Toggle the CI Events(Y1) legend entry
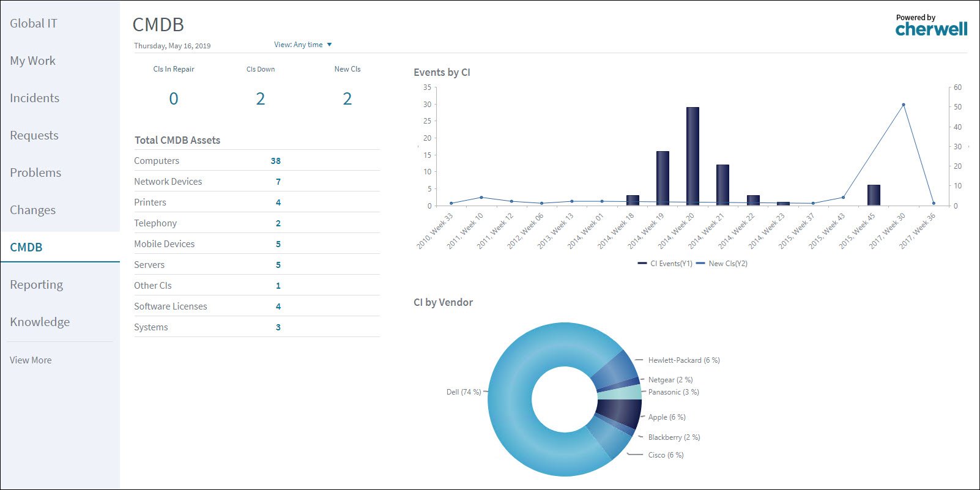Screen dimensions: 980x490 click(x=665, y=264)
